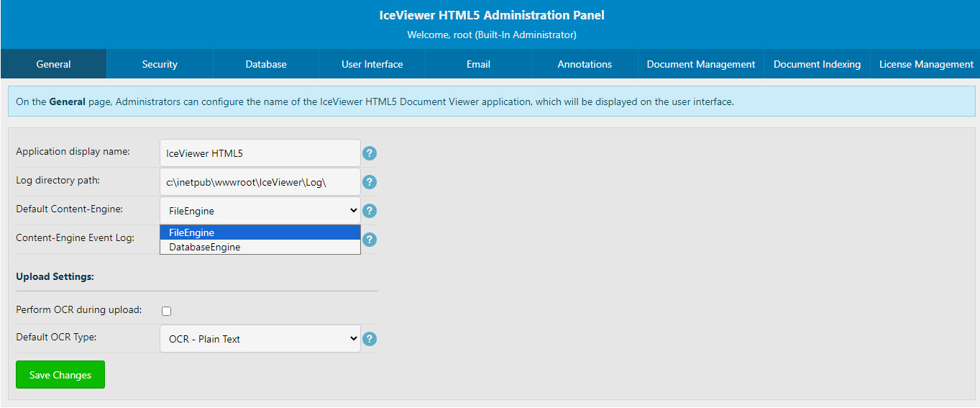The height and width of the screenshot is (408, 980).
Task: Open the Email settings tab
Action: pyautogui.click(x=478, y=64)
